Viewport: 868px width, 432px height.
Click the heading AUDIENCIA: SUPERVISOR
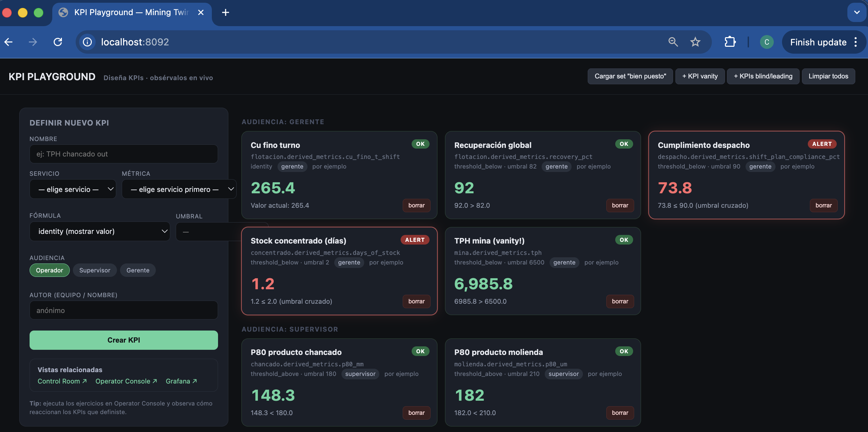290,329
